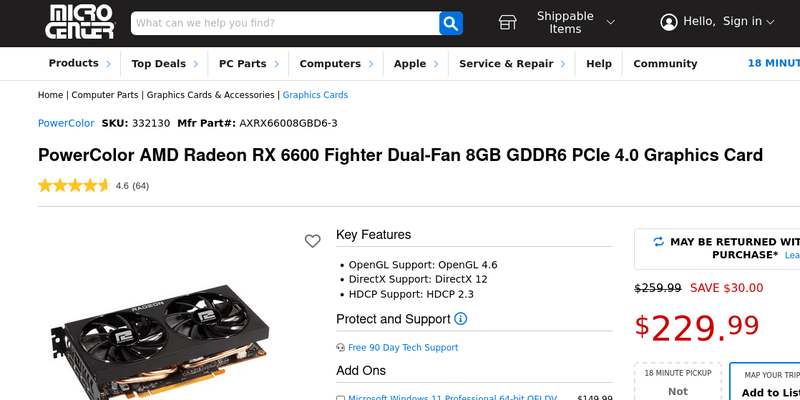The image size is (800, 400).
Task: Click the star rating icons
Action: pyautogui.click(x=74, y=185)
